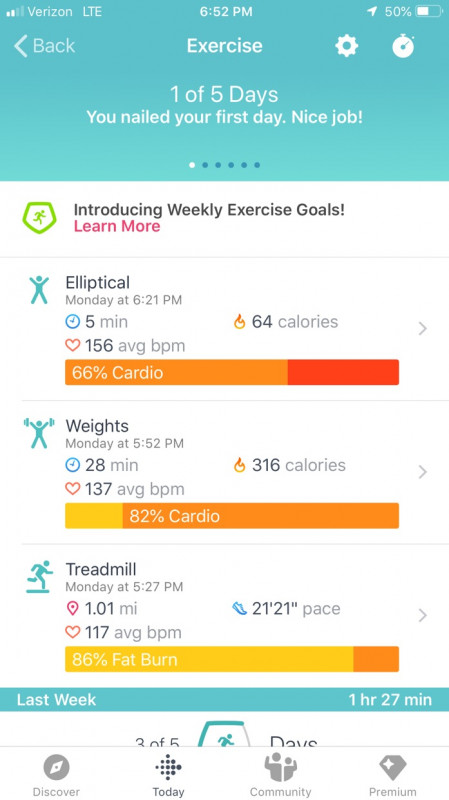The height and width of the screenshot is (800, 449).
Task: Select the second page indicator dot
Action: tap(205, 165)
